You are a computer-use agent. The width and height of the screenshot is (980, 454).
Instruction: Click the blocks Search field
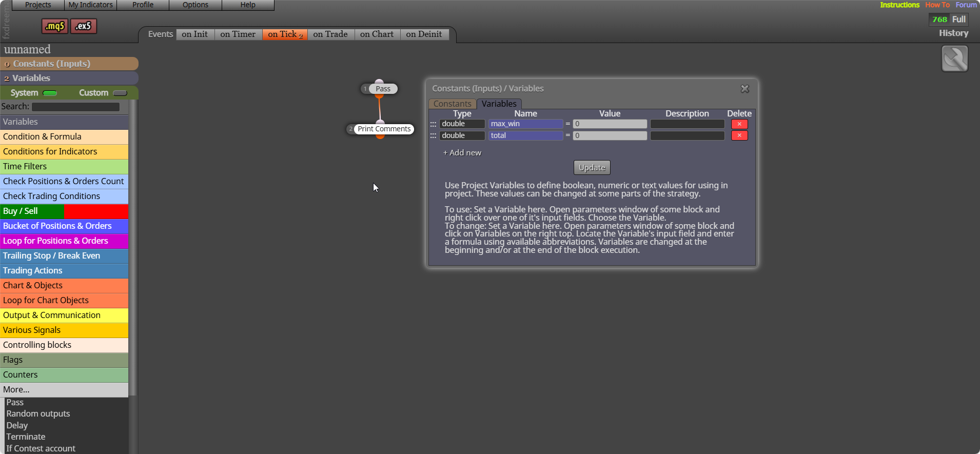[75, 107]
